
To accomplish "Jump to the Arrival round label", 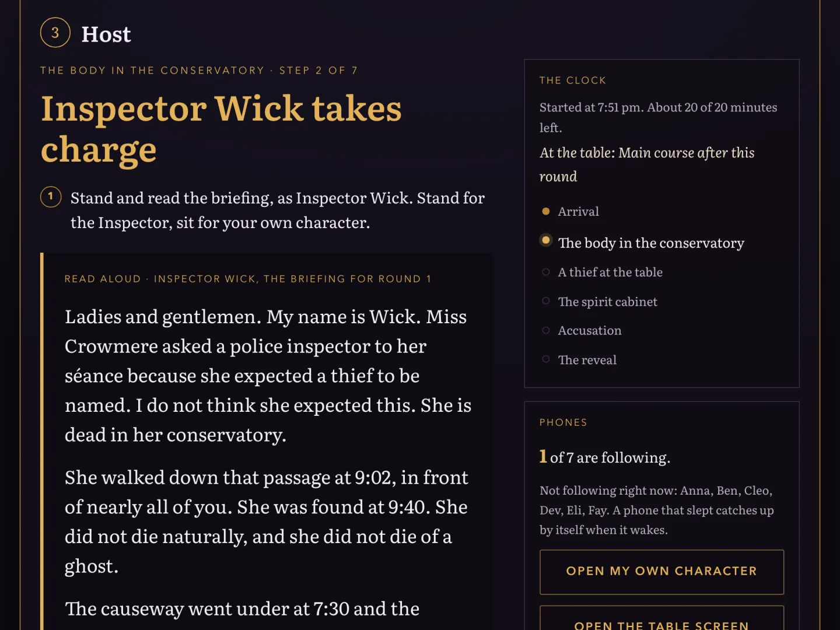I will coord(578,212).
